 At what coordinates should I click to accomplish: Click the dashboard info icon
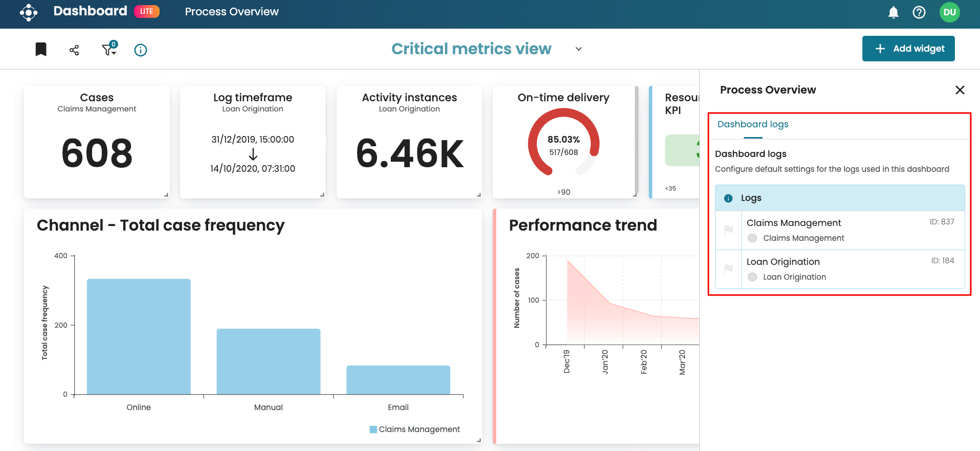[141, 50]
